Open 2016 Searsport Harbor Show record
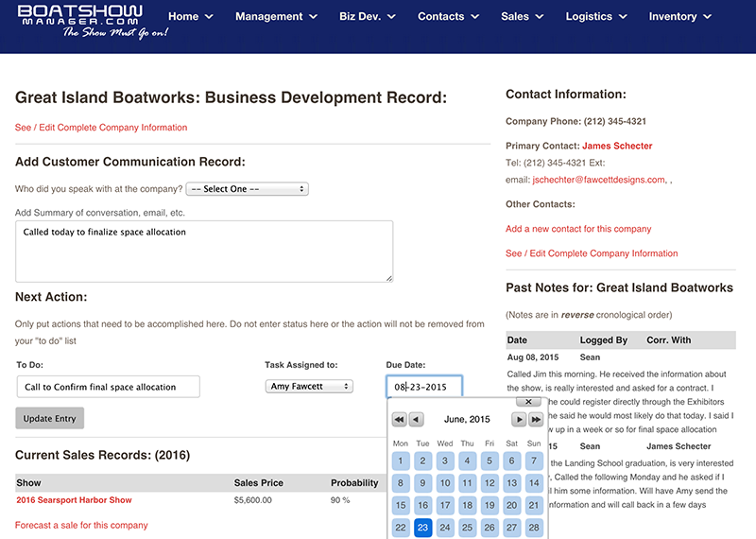 [x=74, y=500]
